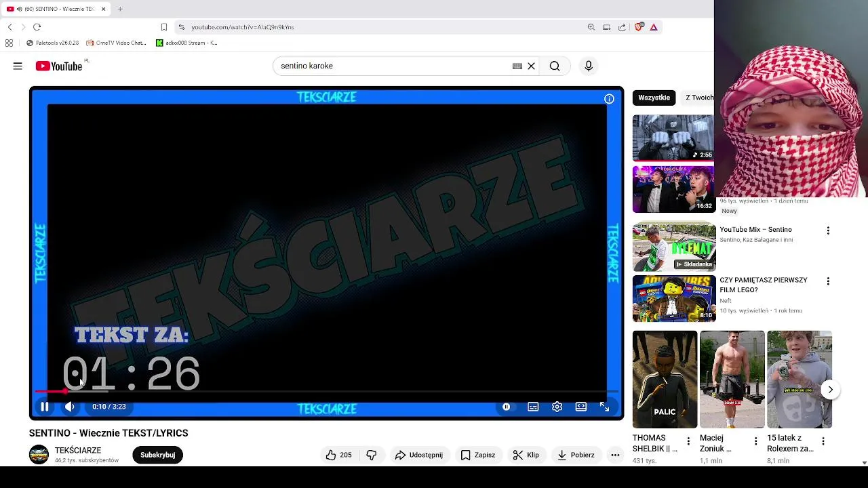Reload the current page

pyautogui.click(x=37, y=27)
